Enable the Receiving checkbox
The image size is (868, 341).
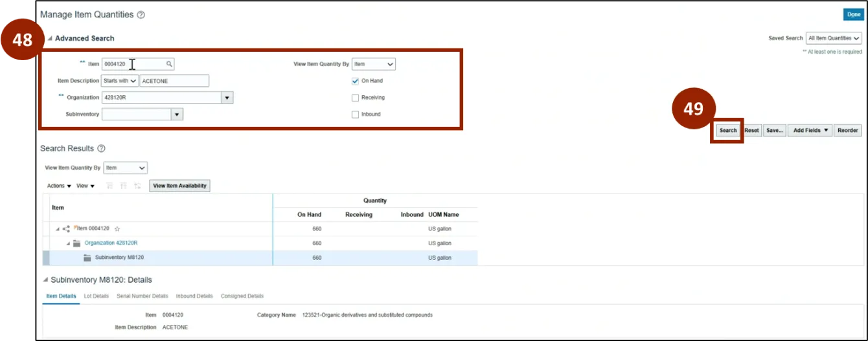(355, 98)
